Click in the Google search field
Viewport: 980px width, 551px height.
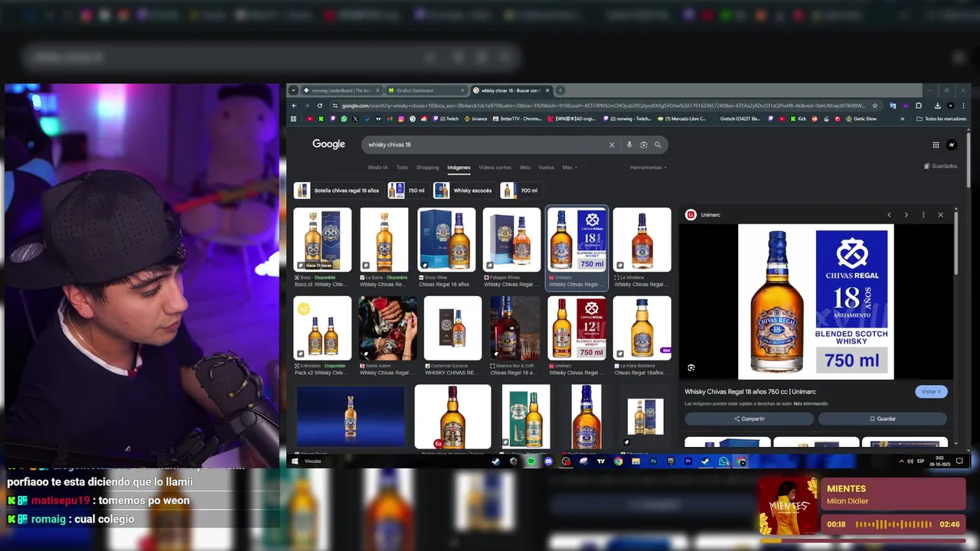coord(486,145)
